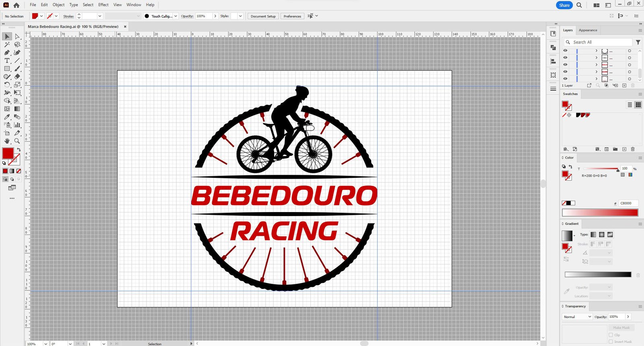The height and width of the screenshot is (346, 644).
Task: Select the Blend tool
Action: click(x=17, y=117)
